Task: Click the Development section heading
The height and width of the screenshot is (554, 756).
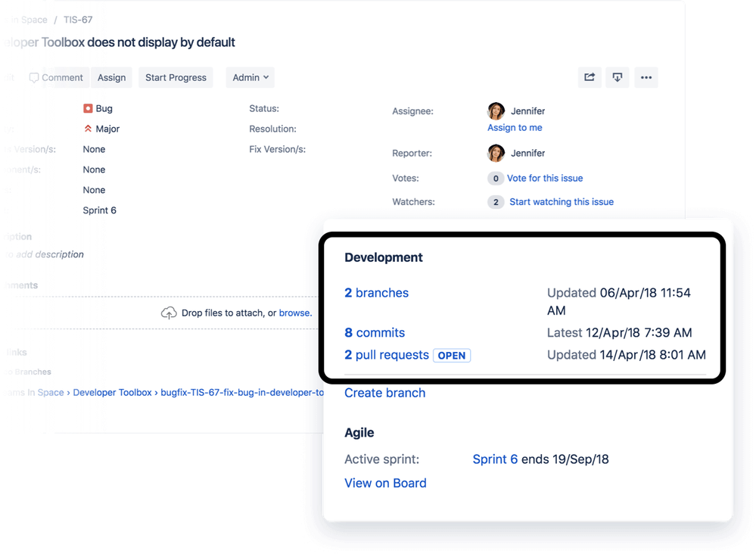Action: (x=384, y=257)
